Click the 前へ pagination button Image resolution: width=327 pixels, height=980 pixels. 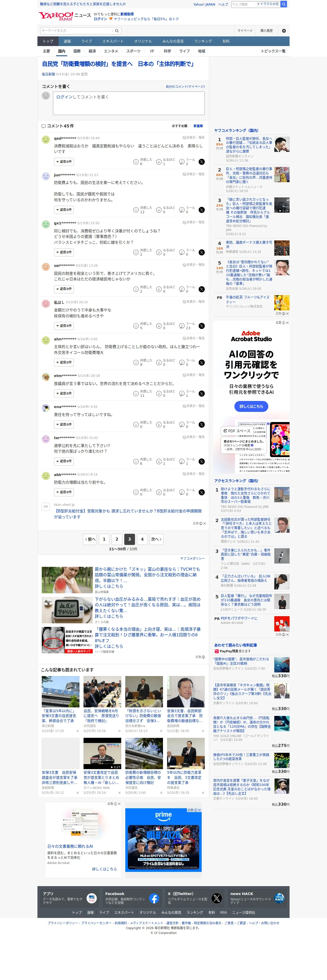pyautogui.click(x=90, y=539)
